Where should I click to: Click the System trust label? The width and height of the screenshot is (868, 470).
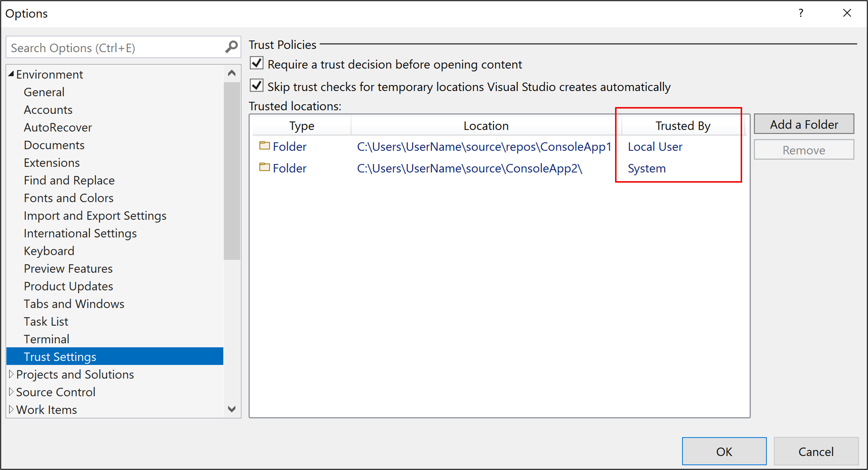[x=647, y=168]
